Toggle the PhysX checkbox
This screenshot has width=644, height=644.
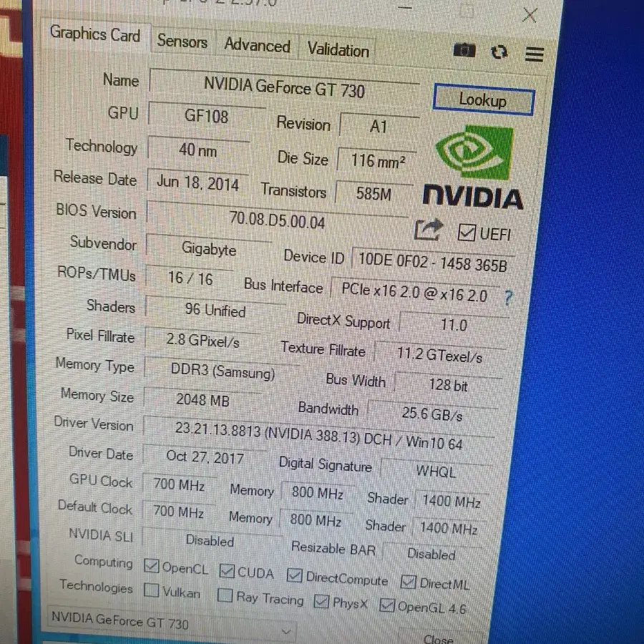[x=321, y=602]
